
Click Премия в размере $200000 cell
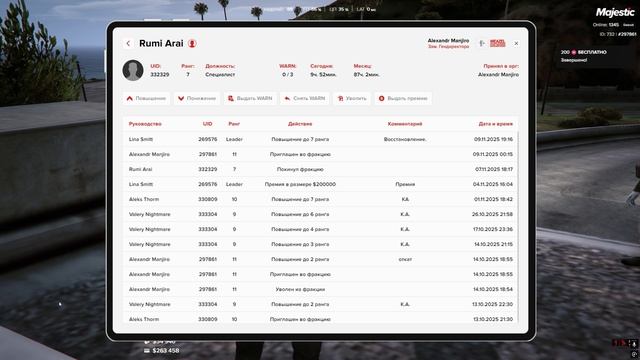[x=300, y=184]
